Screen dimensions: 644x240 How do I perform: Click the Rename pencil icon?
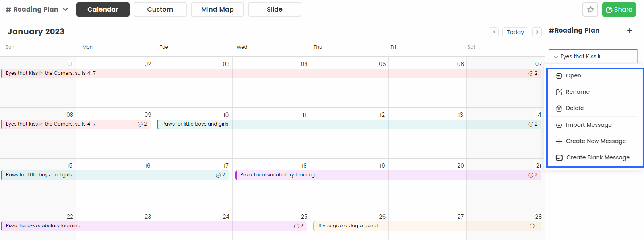point(559,92)
